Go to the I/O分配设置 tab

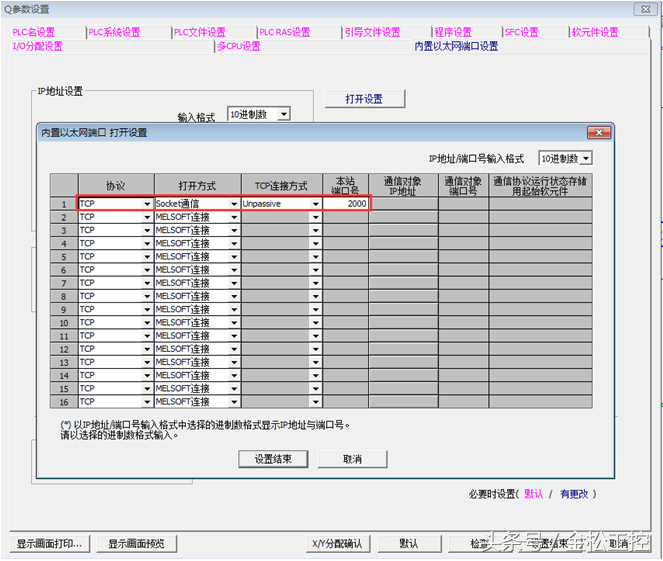point(37,46)
